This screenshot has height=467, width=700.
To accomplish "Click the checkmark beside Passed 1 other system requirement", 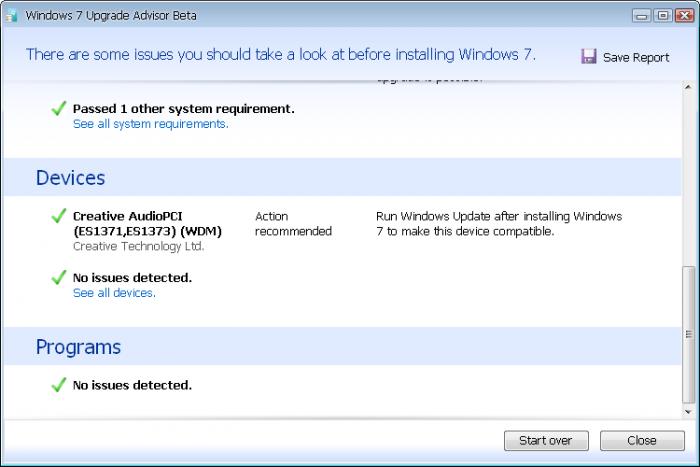I will pyautogui.click(x=58, y=108).
